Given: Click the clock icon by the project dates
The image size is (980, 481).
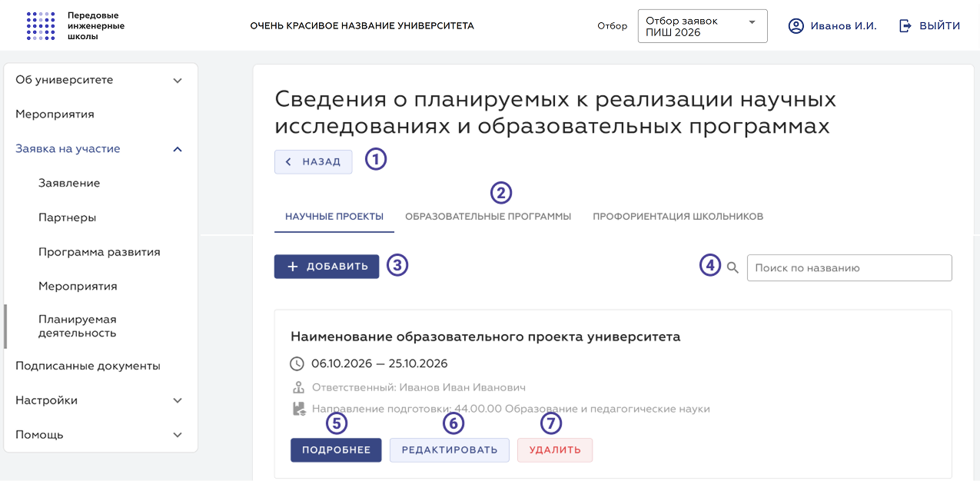Looking at the screenshot, I should (297, 363).
